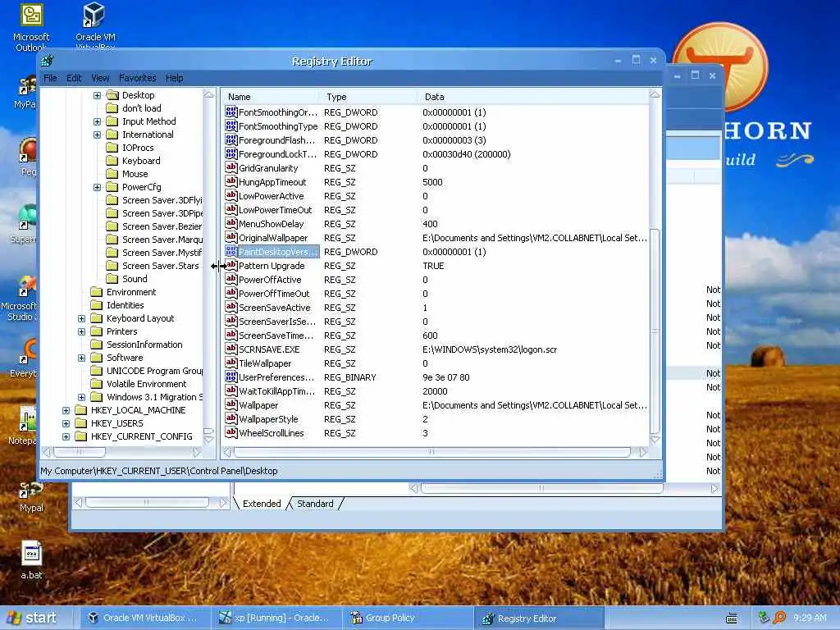Click the MenuShowDelay string value icon
The image size is (840, 630).
[231, 223]
